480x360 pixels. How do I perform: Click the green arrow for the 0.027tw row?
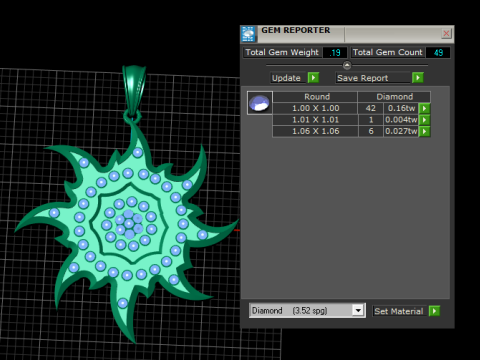[x=425, y=131]
